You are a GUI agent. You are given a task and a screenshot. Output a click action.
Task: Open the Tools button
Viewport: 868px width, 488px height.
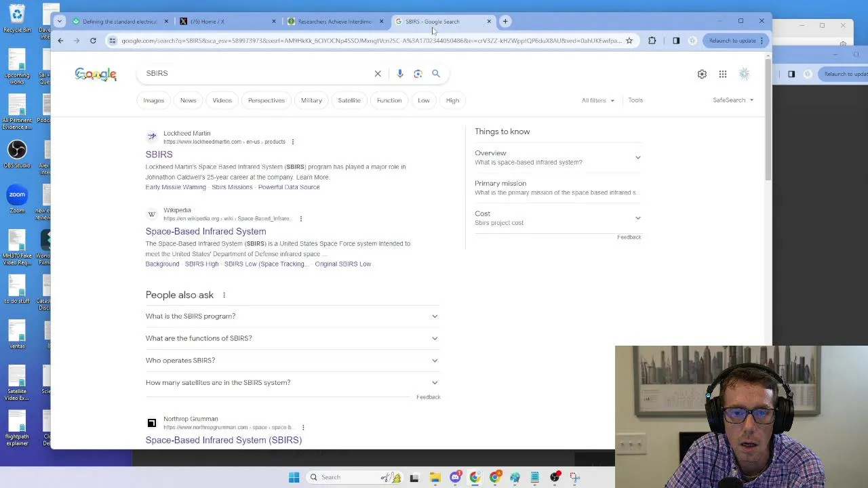click(x=635, y=100)
